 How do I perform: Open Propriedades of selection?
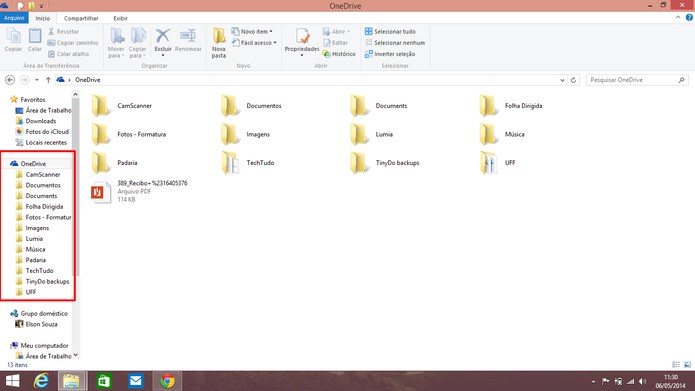pyautogui.click(x=302, y=42)
